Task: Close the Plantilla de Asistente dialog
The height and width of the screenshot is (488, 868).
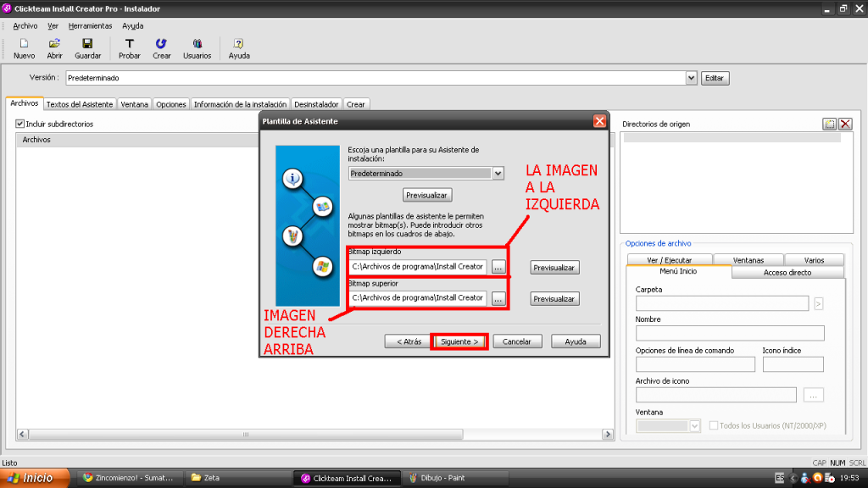Action: 599,121
